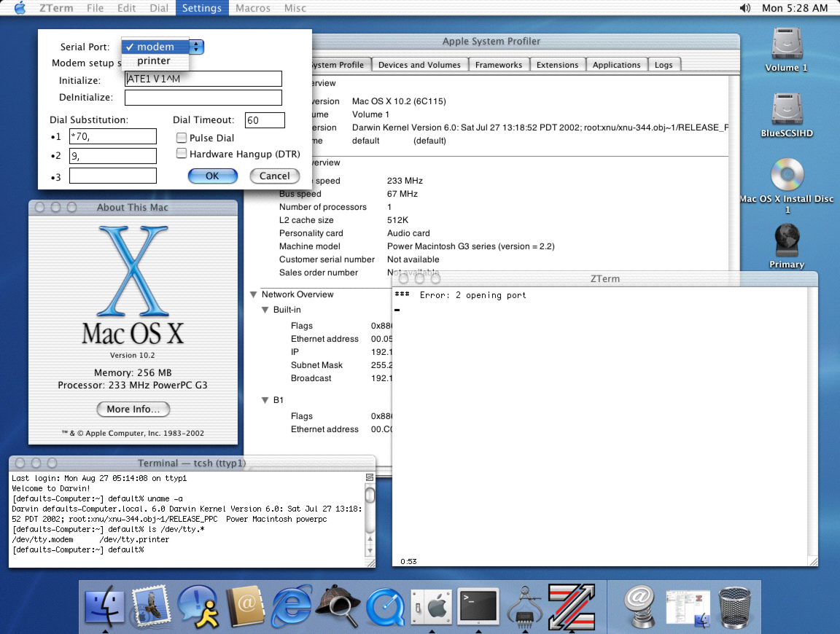Enable the Pulse Dial checkbox
The width and height of the screenshot is (840, 634).
[x=182, y=138]
